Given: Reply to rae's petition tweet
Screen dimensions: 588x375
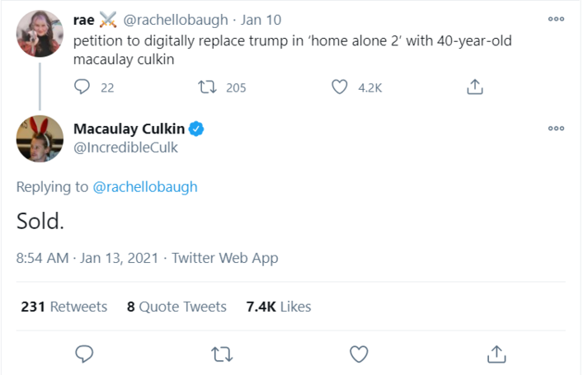Looking at the screenshot, I should click(82, 87).
